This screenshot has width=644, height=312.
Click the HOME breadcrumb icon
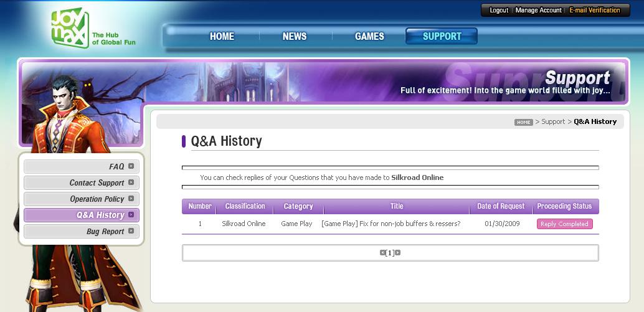523,122
